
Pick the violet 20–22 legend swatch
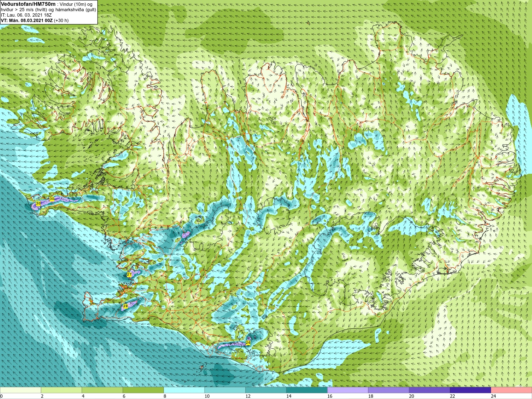click(430, 390)
